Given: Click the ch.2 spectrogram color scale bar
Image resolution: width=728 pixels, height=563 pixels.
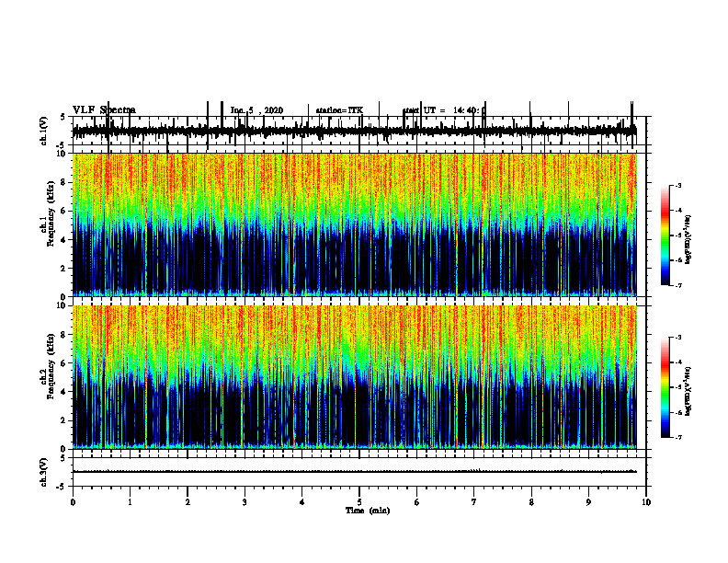Looking at the screenshot, I should [x=665, y=387].
